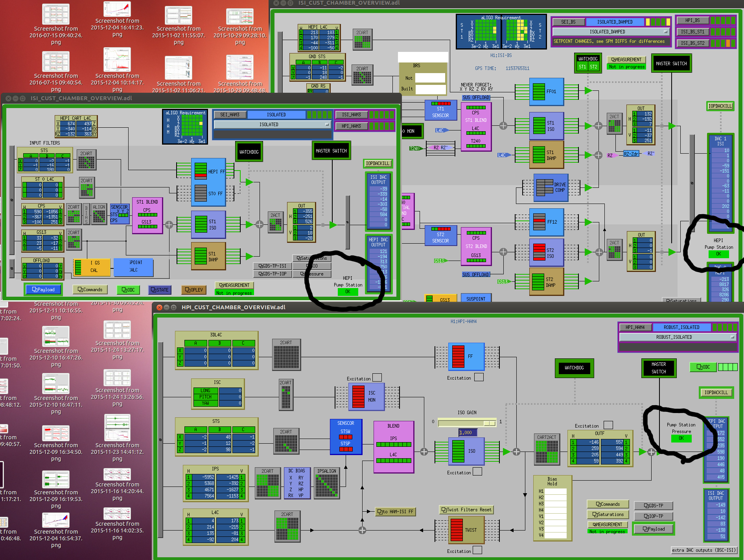Click the HPI_HAM3 guardian button

pos(351,126)
